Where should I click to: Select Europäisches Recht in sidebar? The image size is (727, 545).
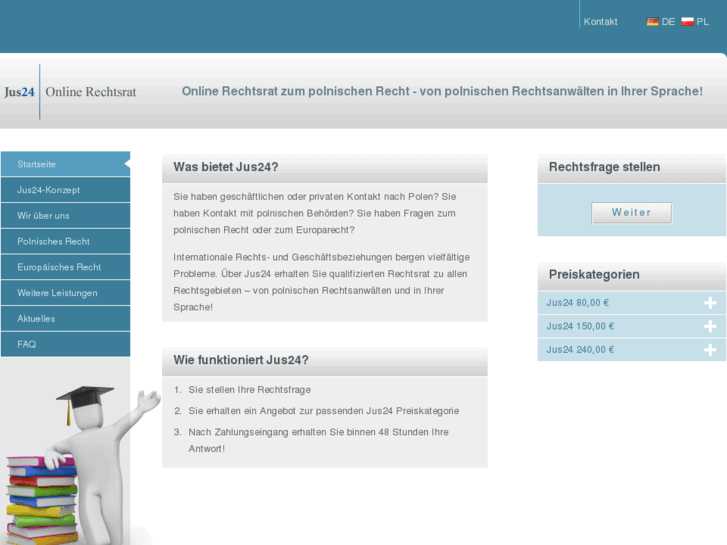(65, 267)
